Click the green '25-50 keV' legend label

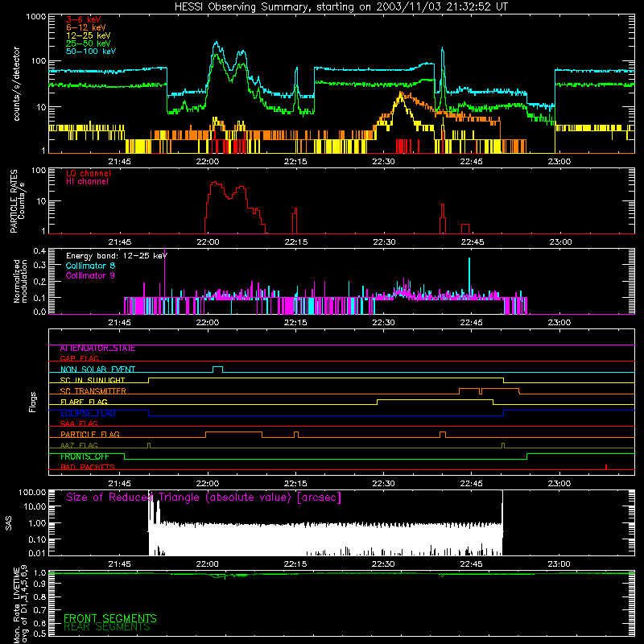pyautogui.click(x=89, y=43)
